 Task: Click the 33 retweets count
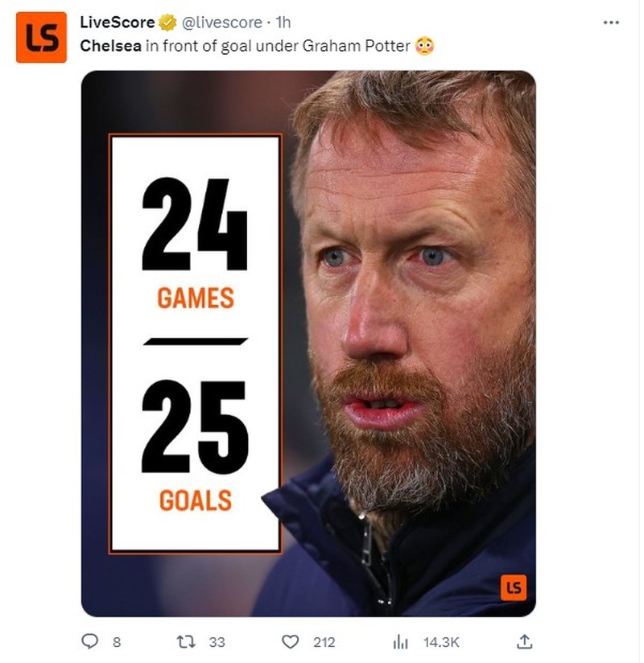click(x=217, y=642)
